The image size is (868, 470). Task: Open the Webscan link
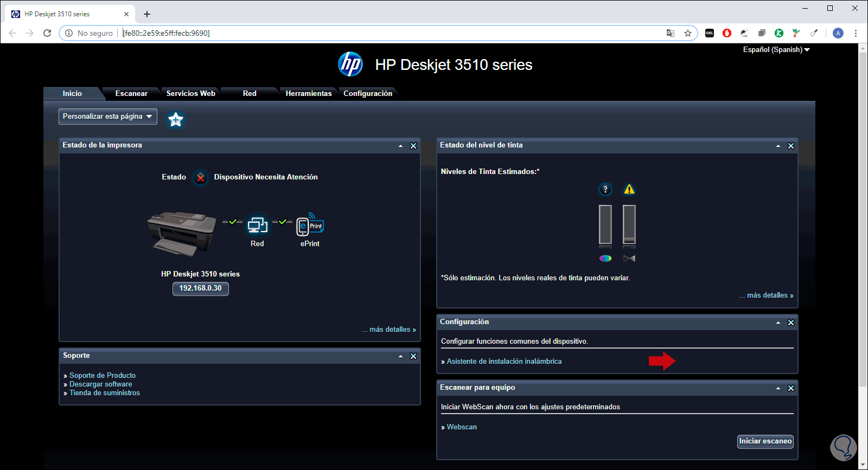coord(462,427)
